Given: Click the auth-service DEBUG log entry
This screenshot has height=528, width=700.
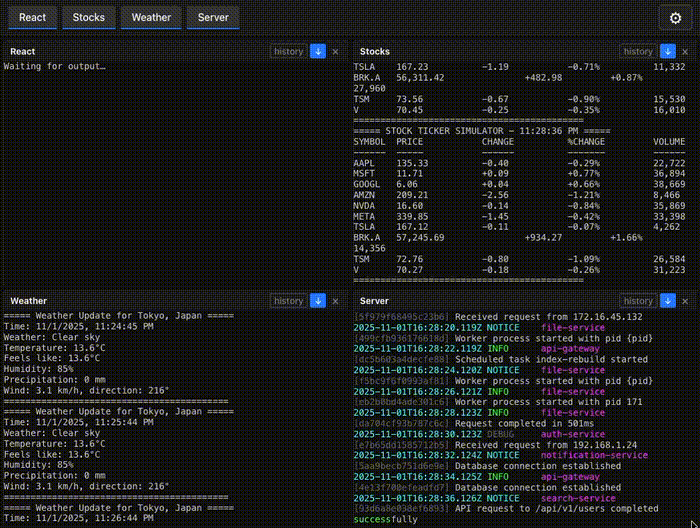Looking at the screenshot, I should click(479, 434).
